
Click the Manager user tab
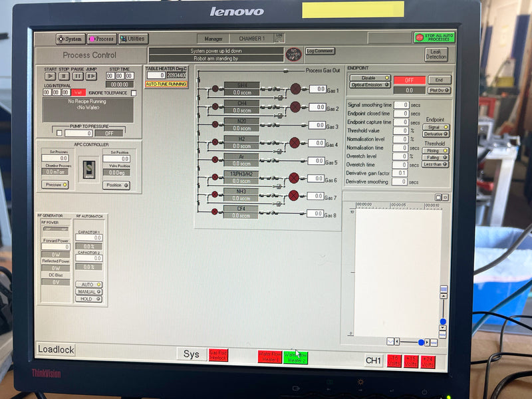pos(213,39)
